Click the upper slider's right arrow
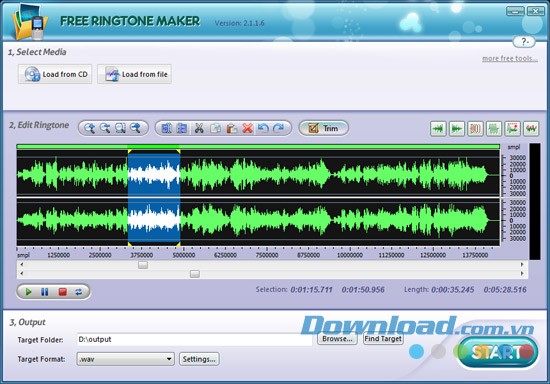This screenshot has height=384, width=550. [x=522, y=264]
